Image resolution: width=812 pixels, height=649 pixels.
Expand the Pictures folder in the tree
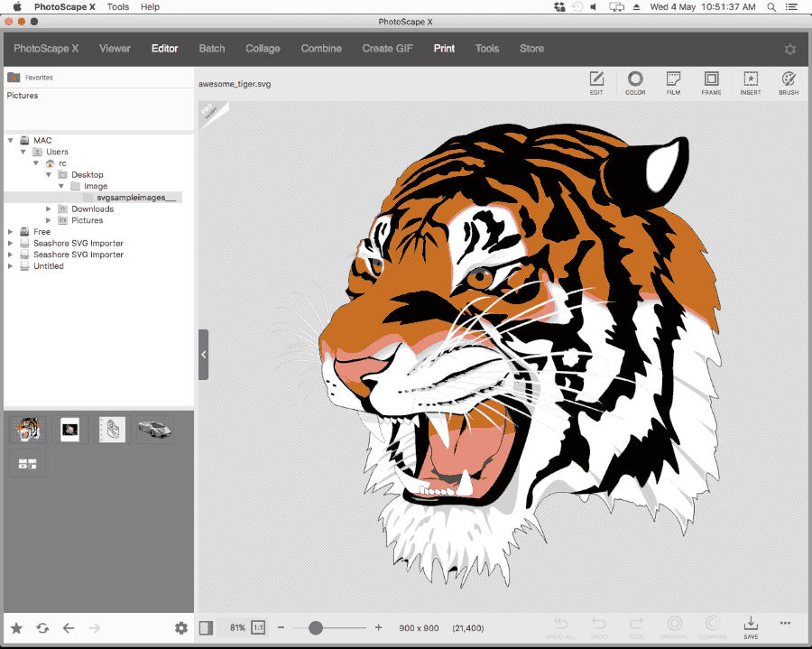[48, 220]
